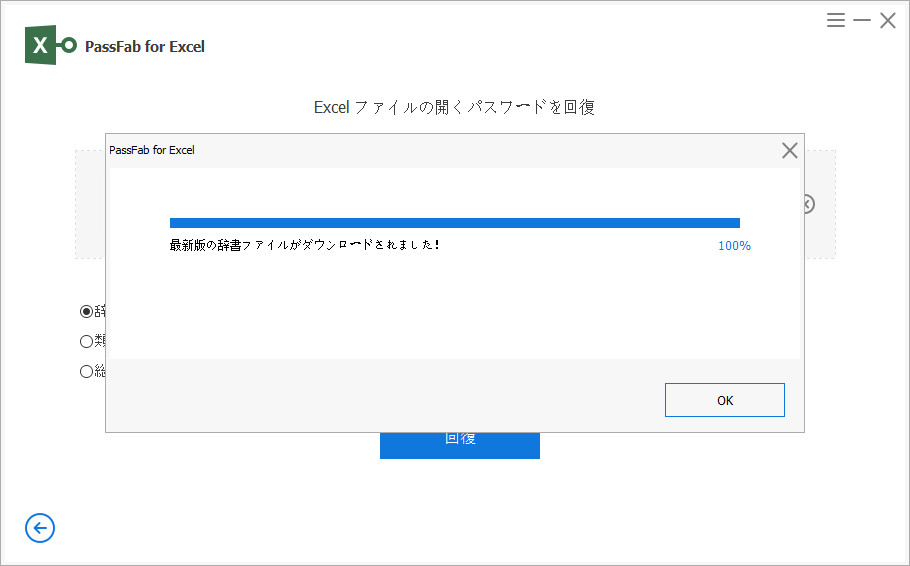Image resolution: width=910 pixels, height=566 pixels.
Task: Open the hamburger menu icon
Action: [836, 20]
